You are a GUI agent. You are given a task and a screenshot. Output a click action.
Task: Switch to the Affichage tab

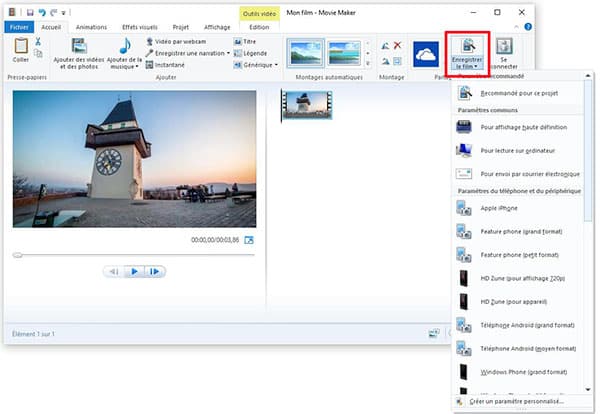217,27
